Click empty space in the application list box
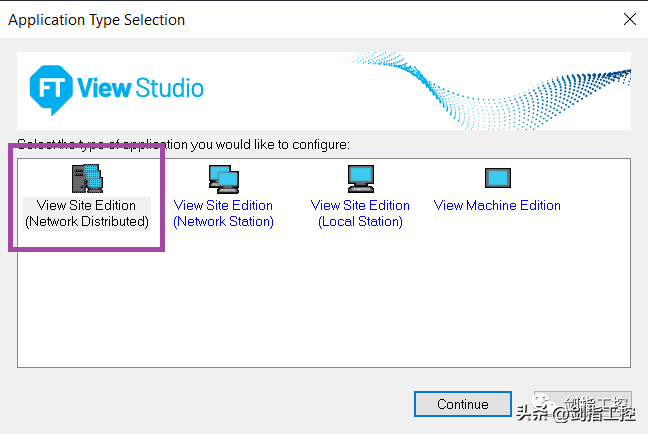 click(x=330, y=300)
